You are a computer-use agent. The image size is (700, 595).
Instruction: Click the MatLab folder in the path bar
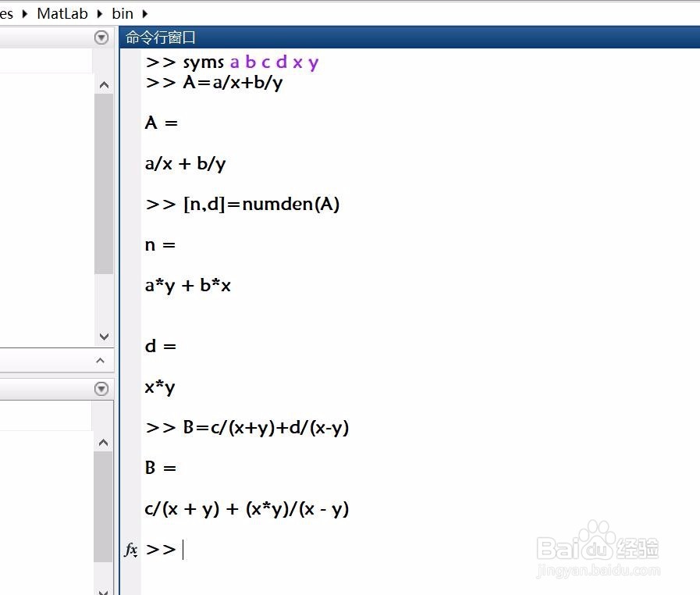click(x=62, y=14)
